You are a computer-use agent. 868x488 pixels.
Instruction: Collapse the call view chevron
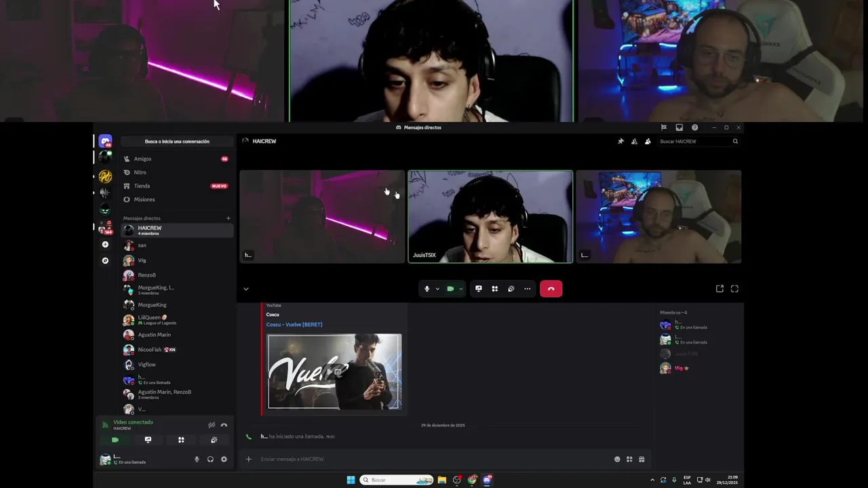coord(246,289)
